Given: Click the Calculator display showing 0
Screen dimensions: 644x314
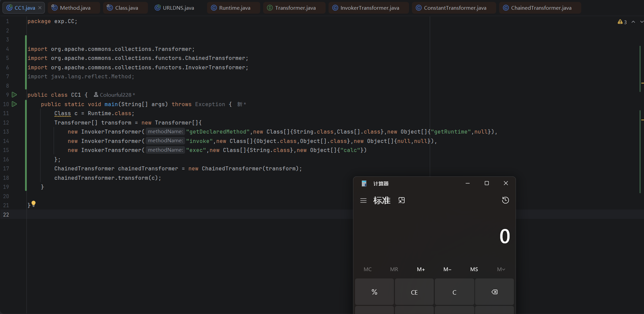Looking at the screenshot, I should [x=505, y=236].
